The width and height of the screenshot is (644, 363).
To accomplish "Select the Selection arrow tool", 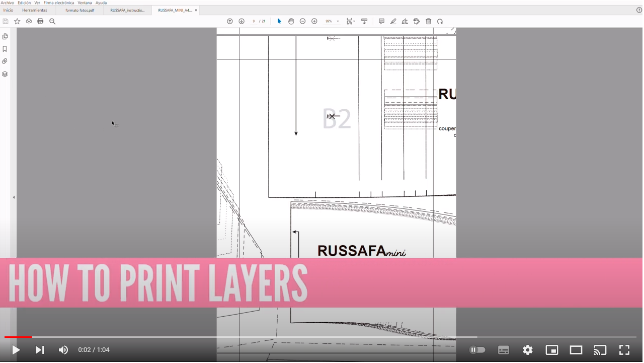I will click(279, 21).
